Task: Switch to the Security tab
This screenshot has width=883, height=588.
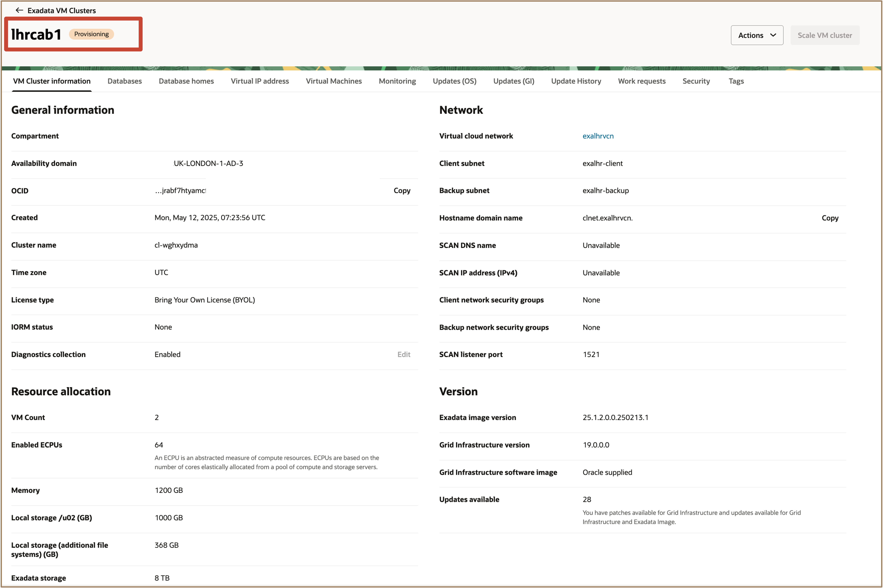Action: pyautogui.click(x=696, y=81)
